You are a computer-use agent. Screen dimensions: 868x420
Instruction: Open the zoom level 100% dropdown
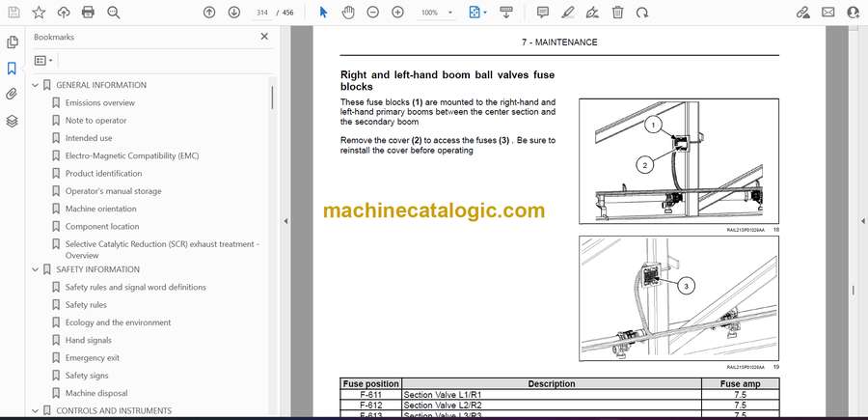tap(435, 13)
